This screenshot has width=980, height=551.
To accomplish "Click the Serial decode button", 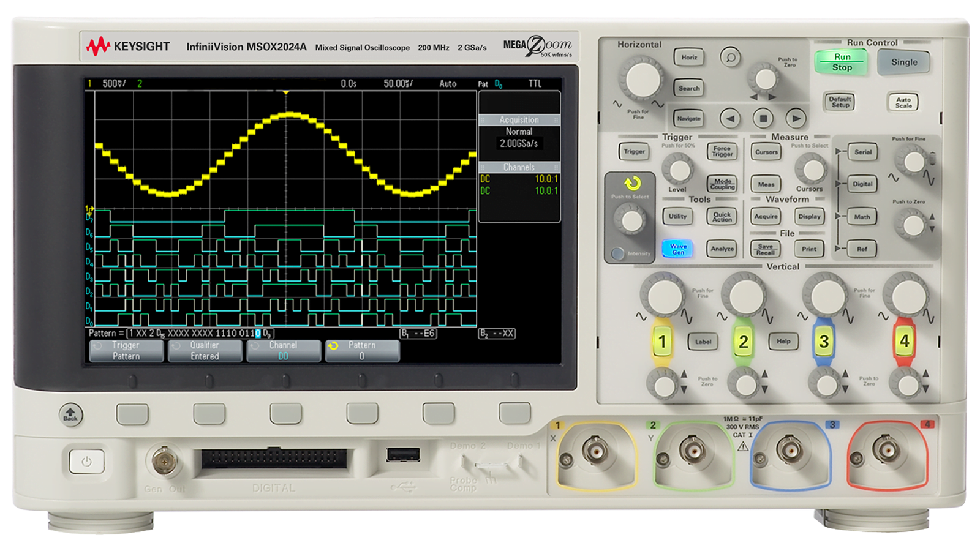I will pyautogui.click(x=862, y=152).
